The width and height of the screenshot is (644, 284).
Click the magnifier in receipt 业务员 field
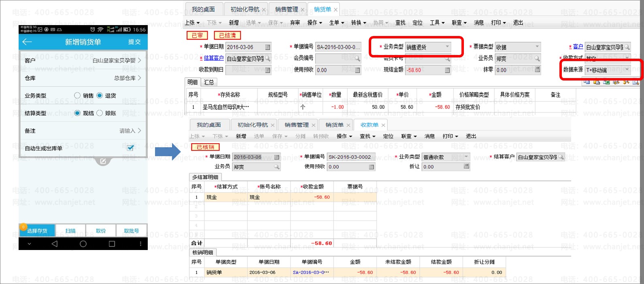click(277, 167)
